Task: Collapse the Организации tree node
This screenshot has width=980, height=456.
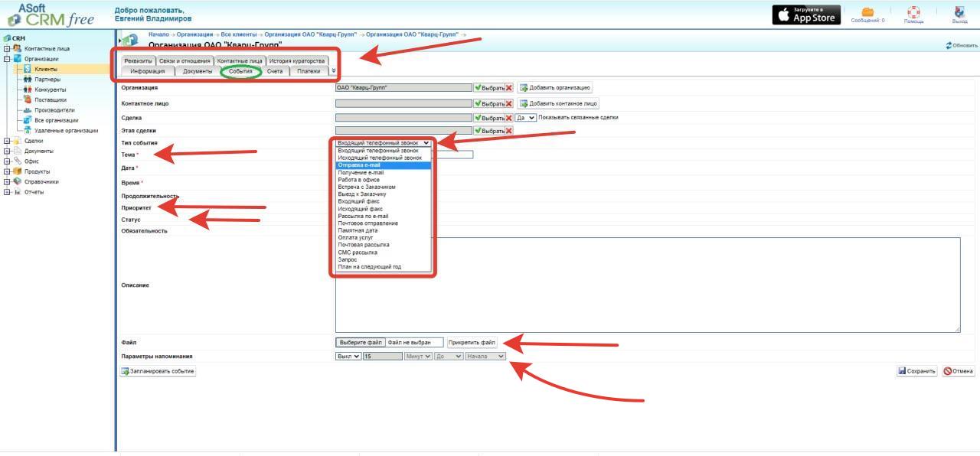Action: (7, 59)
